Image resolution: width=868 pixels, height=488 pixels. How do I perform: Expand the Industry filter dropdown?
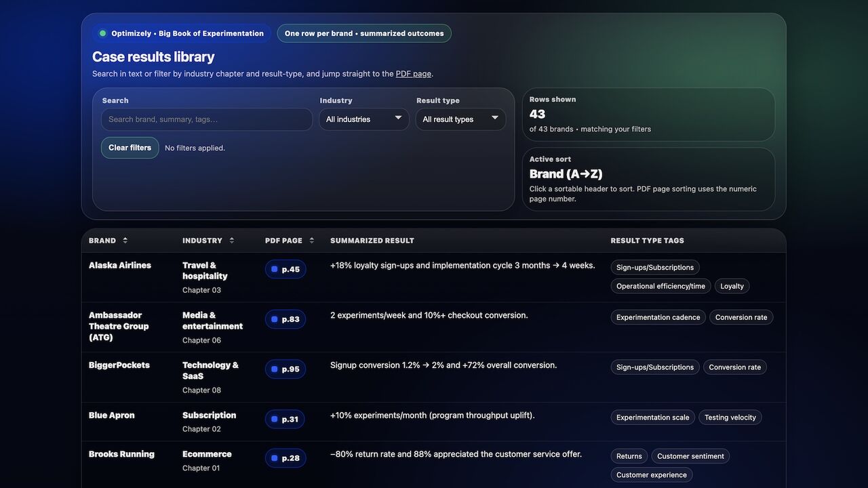[364, 119]
